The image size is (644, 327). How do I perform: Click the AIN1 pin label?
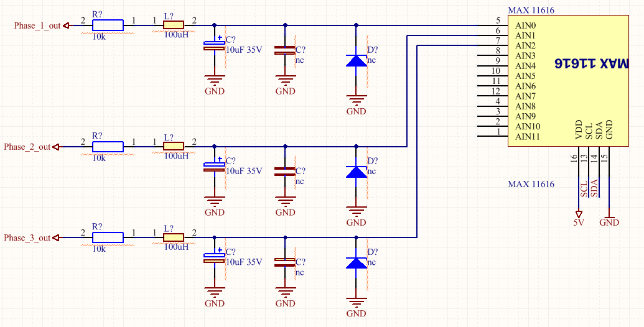(x=525, y=35)
